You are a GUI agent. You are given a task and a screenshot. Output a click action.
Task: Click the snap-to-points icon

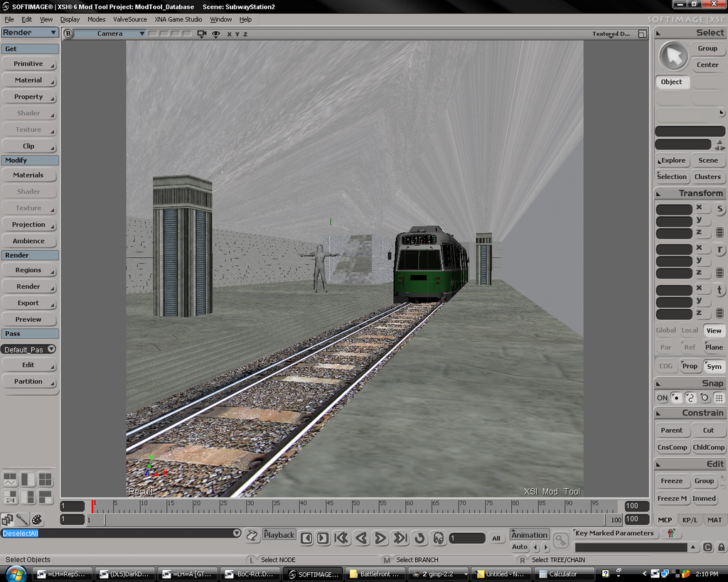point(677,398)
